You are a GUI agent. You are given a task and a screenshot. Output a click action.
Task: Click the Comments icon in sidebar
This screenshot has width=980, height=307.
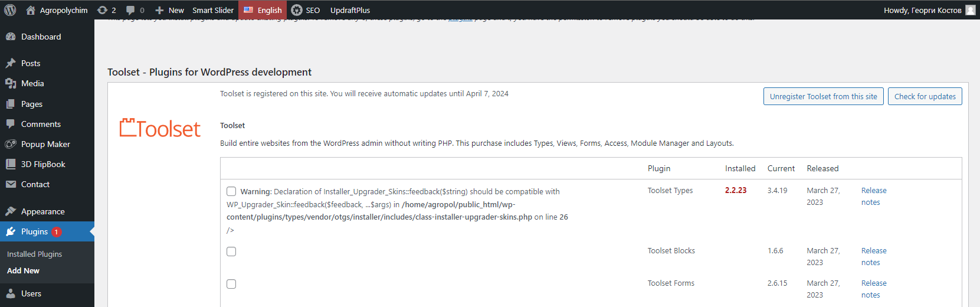tap(11, 124)
